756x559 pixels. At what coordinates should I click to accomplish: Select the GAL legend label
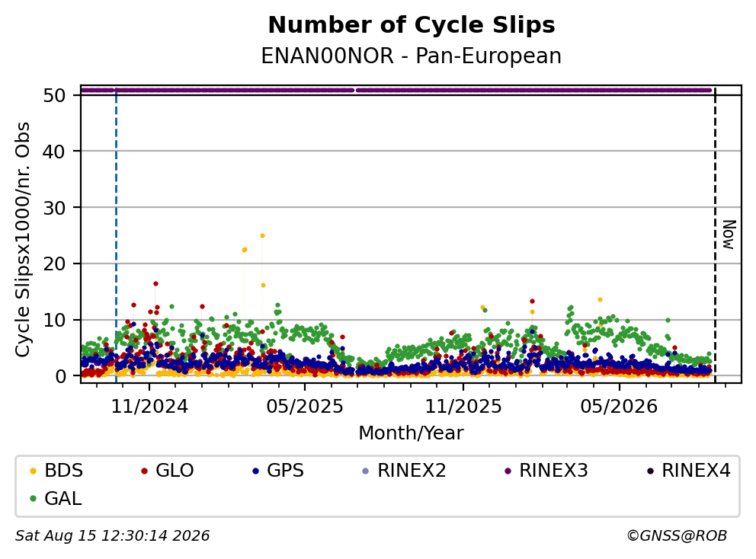(x=63, y=498)
